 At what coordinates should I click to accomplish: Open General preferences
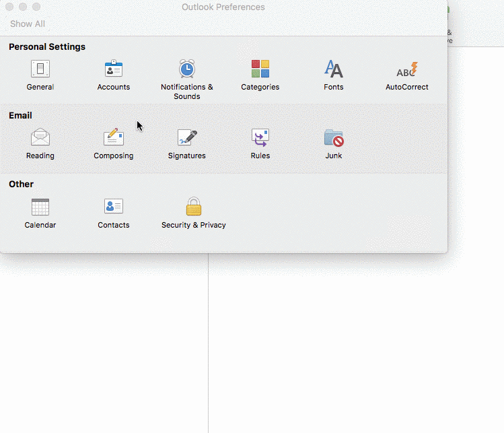pyautogui.click(x=40, y=75)
